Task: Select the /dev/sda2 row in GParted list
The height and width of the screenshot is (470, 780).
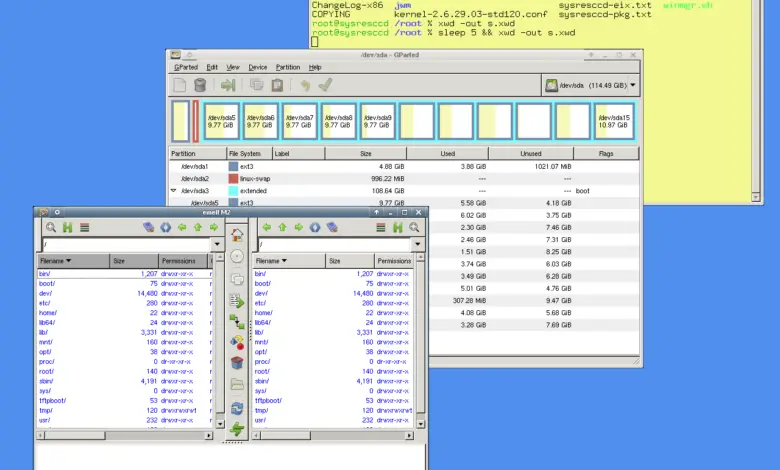Action: 404,179
